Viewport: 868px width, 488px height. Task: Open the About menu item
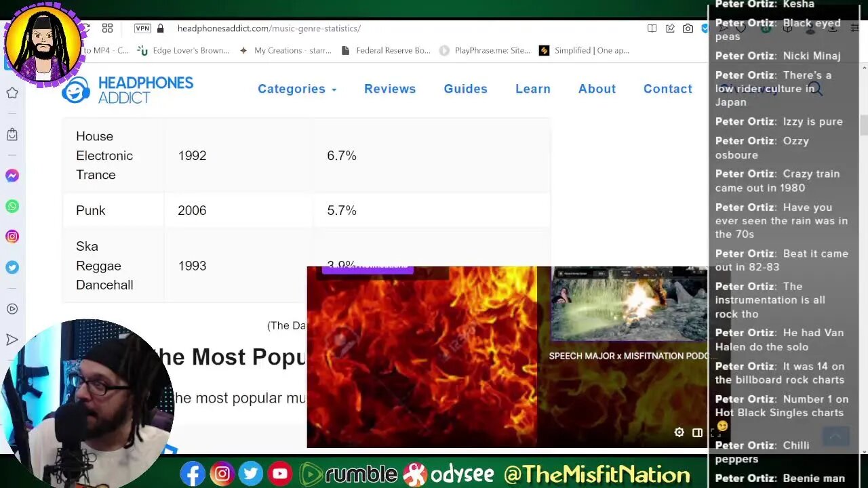(597, 89)
